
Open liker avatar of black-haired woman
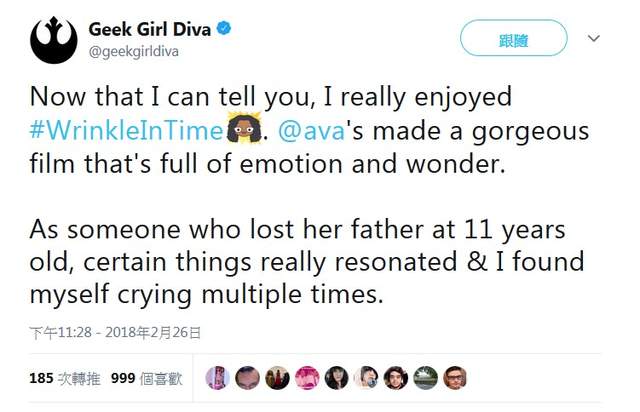point(337,377)
